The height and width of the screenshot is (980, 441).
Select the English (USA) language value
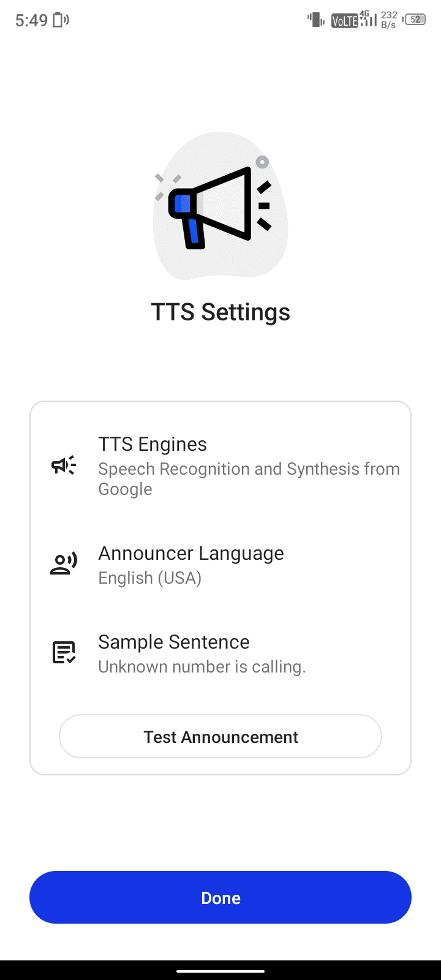(x=150, y=578)
